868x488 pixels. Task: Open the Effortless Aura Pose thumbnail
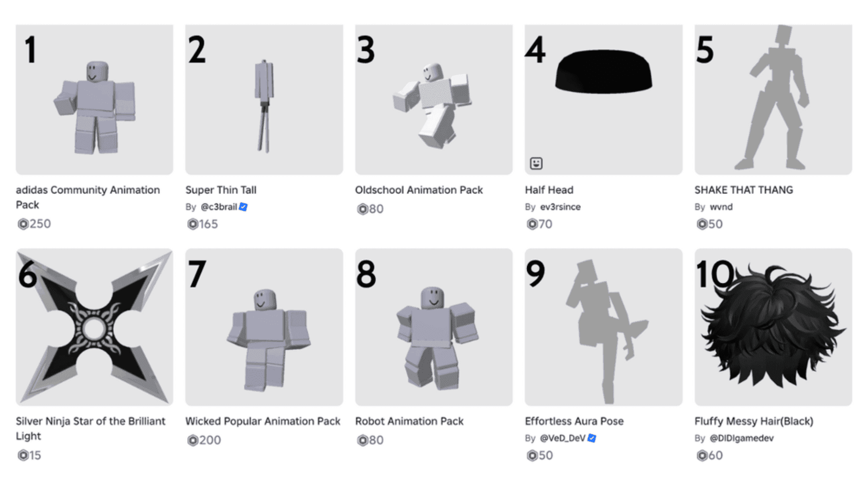click(x=604, y=327)
